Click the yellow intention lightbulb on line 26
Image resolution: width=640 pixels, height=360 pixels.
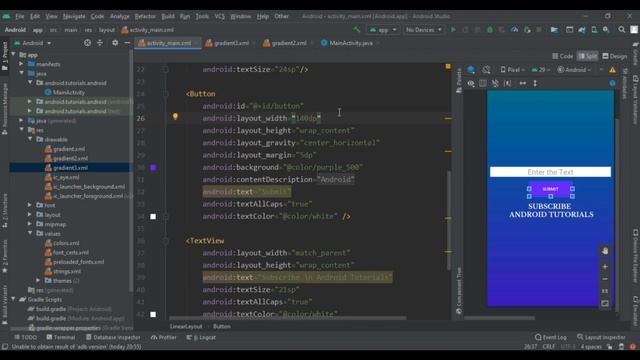[175, 117]
